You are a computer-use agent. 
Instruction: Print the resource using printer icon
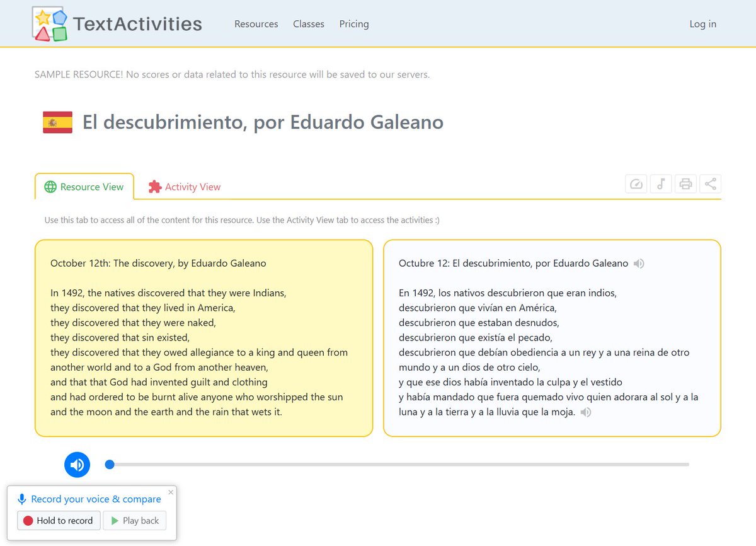point(685,184)
